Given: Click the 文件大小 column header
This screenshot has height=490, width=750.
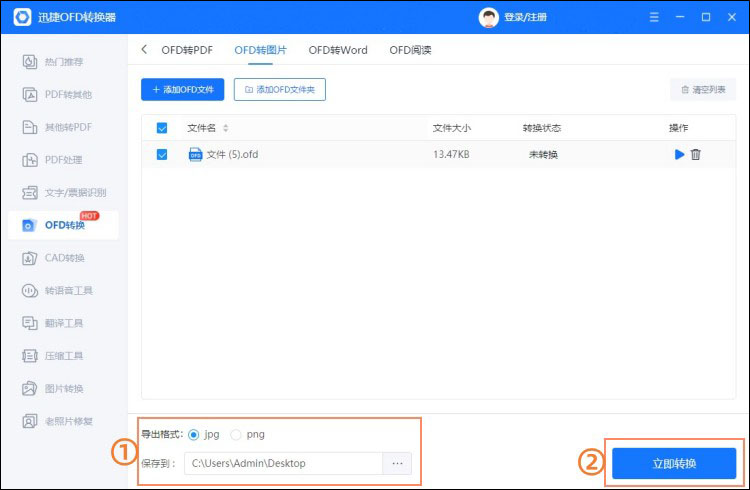Looking at the screenshot, I should click(x=452, y=128).
